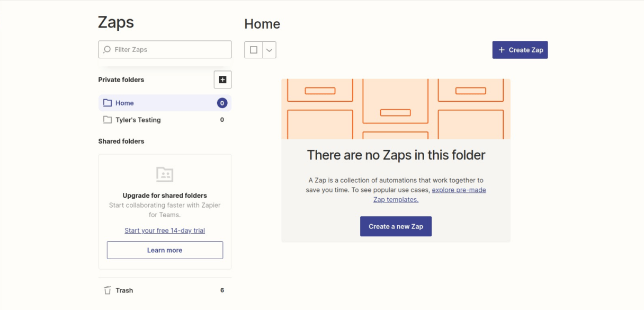The width and height of the screenshot is (644, 310).
Task: Click the Zaps page title
Action: [116, 22]
